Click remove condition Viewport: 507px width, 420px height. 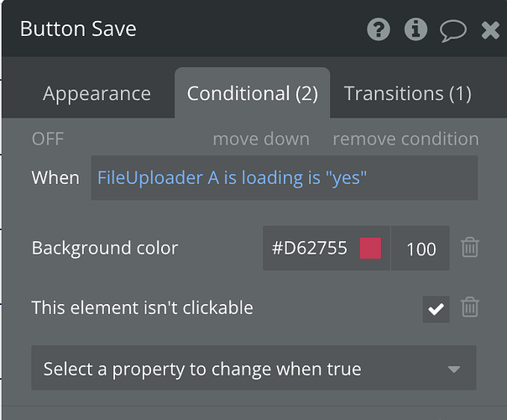tap(405, 139)
